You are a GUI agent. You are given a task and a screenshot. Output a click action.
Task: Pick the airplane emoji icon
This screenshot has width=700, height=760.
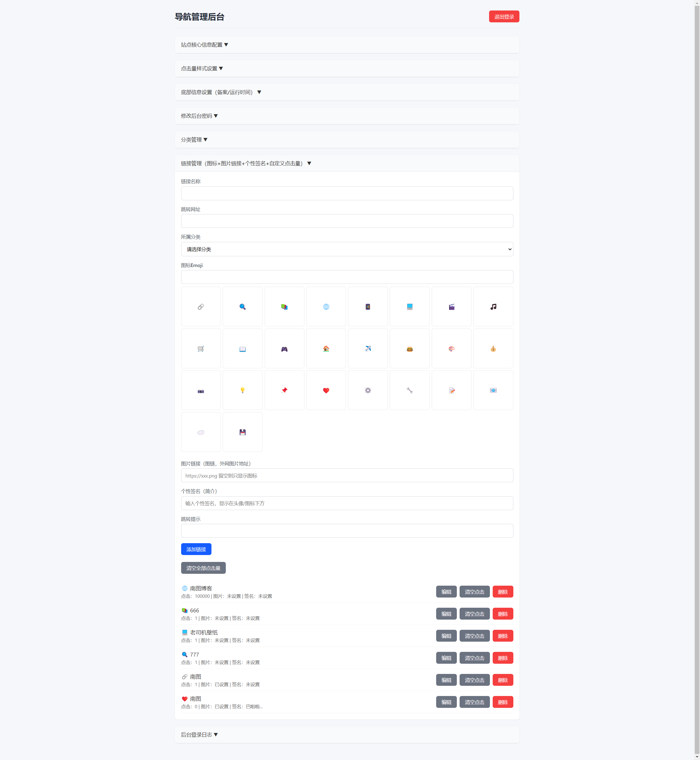(368, 349)
